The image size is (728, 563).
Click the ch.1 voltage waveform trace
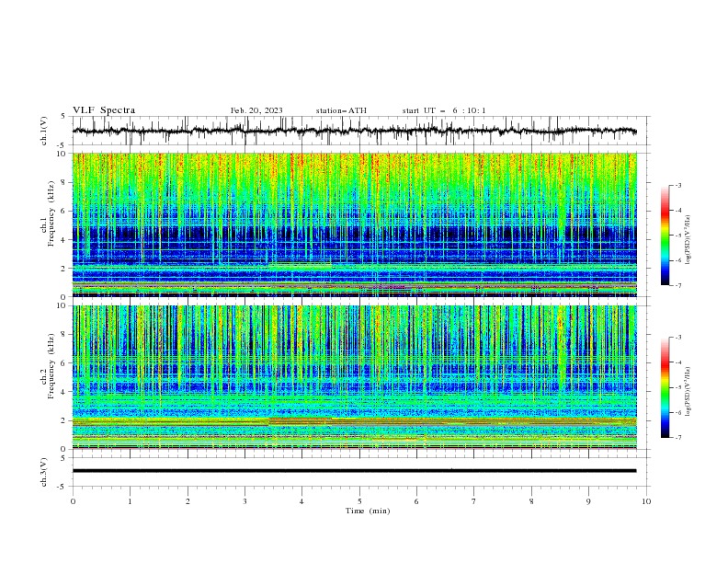(x=354, y=131)
